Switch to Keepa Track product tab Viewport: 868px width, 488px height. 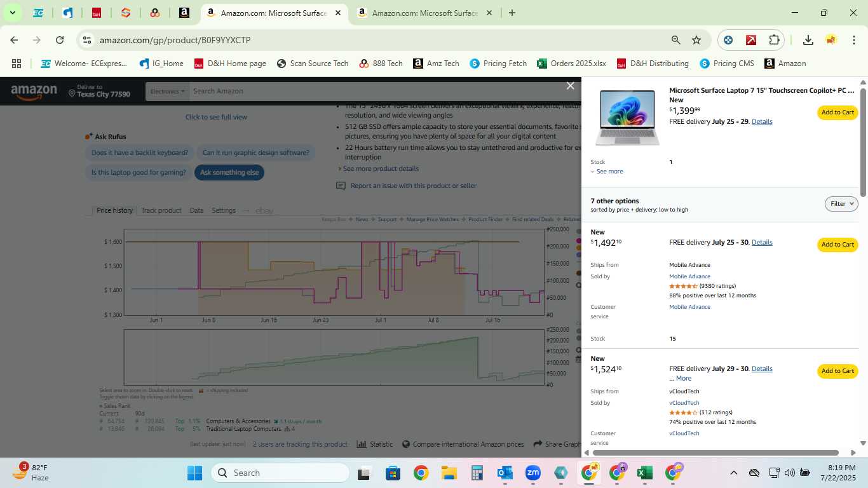(161, 210)
